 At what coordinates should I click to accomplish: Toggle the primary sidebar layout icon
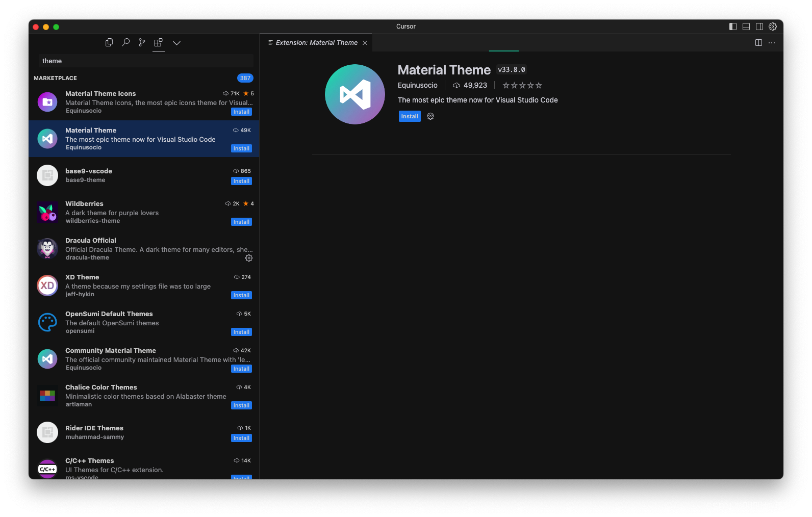click(733, 27)
